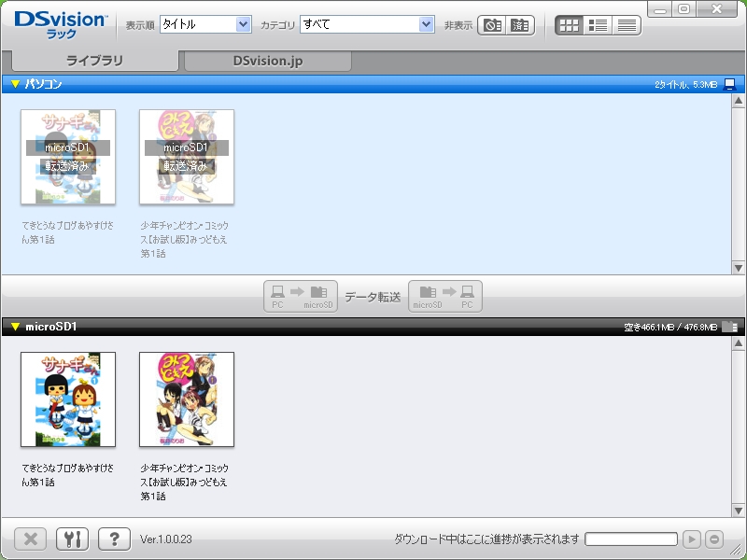Image resolution: width=747 pixels, height=560 pixels.
Task: Click みつどもえ 第1話 title in microSD1 section
Action: click(x=184, y=482)
